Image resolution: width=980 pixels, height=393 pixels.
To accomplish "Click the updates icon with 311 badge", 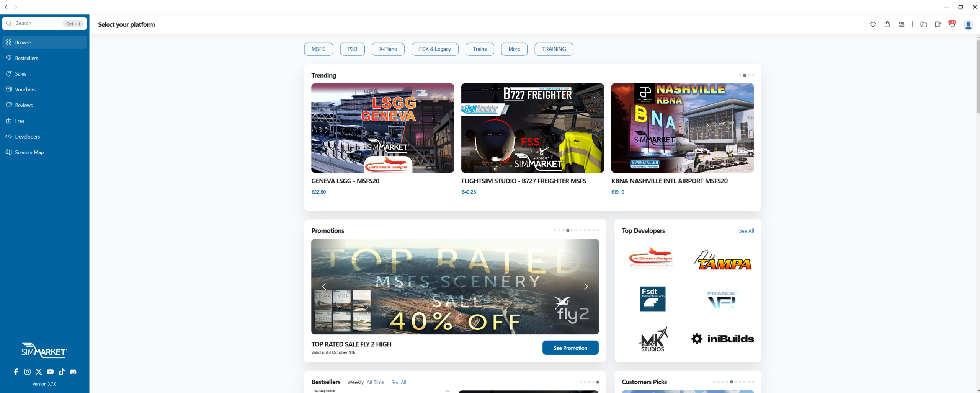I will [952, 24].
